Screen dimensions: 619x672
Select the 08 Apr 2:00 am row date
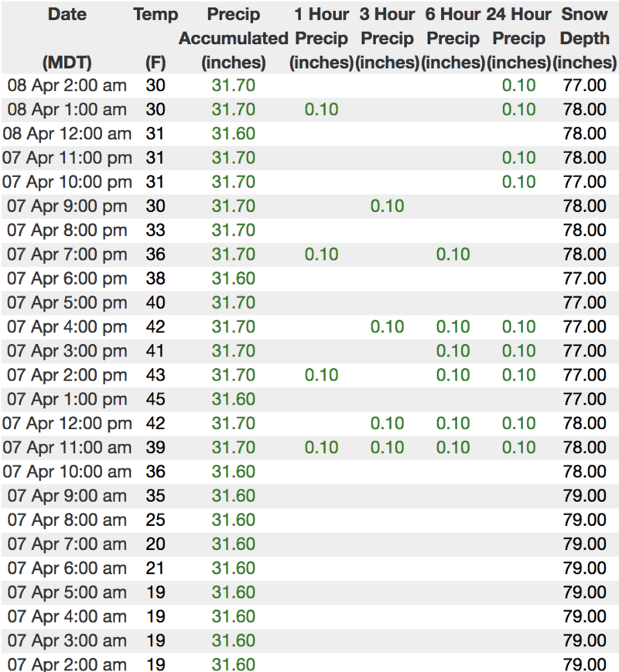pyautogui.click(x=67, y=85)
